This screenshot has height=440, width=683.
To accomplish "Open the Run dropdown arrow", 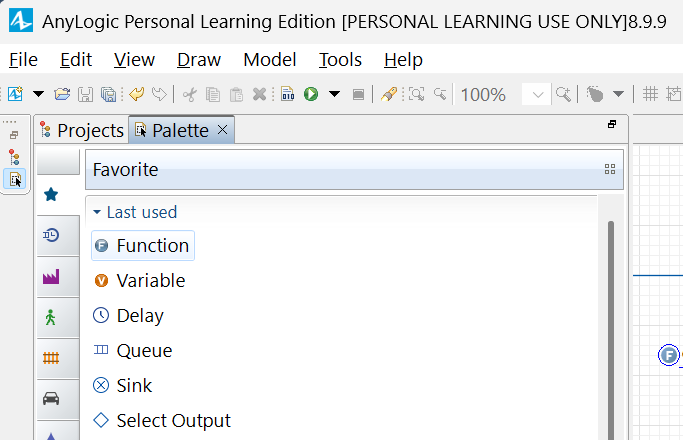I will click(335, 94).
